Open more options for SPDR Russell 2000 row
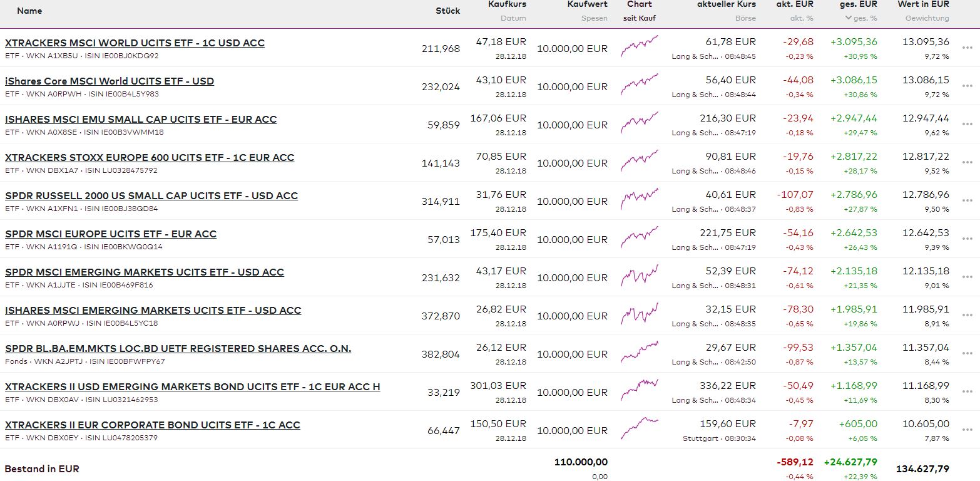Viewport: 980px width, 481px height. coord(967,201)
